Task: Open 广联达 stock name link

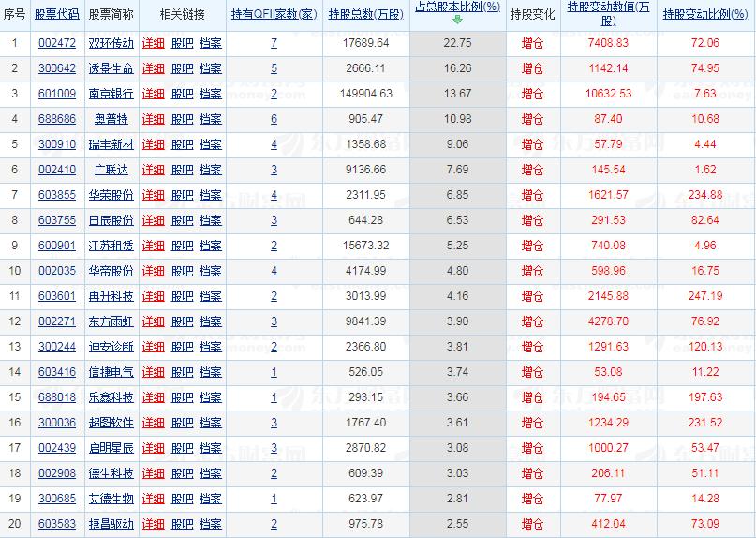Action: pyautogui.click(x=111, y=170)
